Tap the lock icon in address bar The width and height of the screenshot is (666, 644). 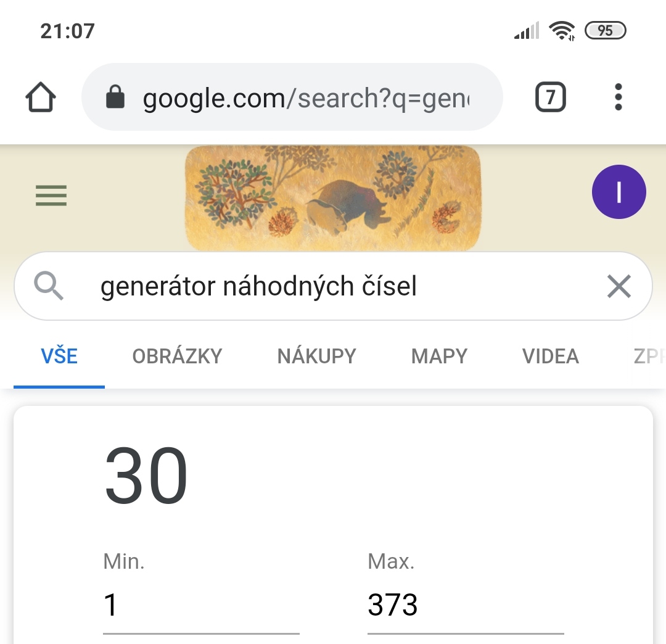(115, 97)
